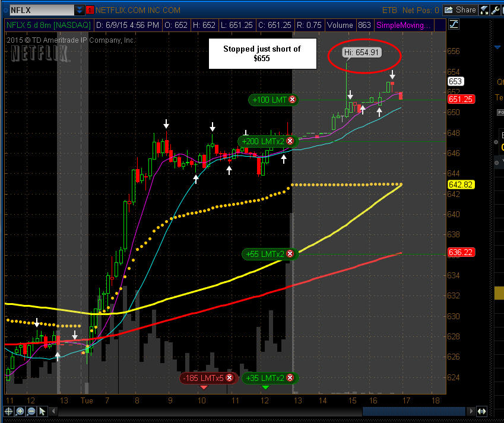Click the drawing curve tool icon
The height and width of the screenshot is (423, 504).
(454, 24)
